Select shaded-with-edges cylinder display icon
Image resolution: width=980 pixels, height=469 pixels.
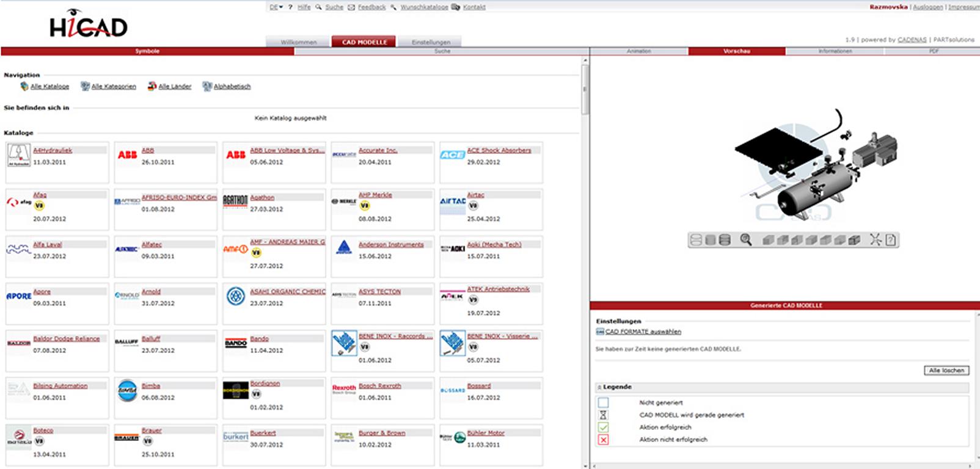pyautogui.click(x=725, y=240)
